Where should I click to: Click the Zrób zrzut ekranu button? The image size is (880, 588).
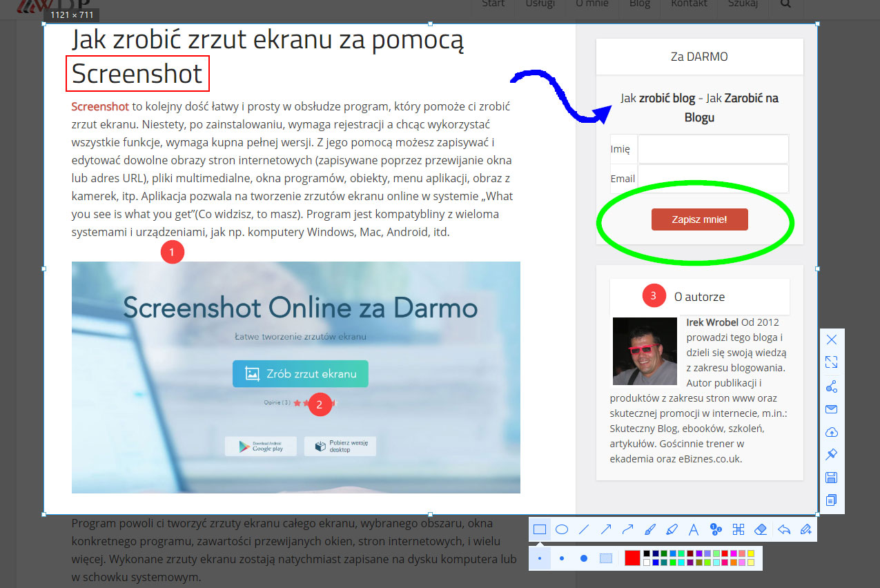point(300,373)
